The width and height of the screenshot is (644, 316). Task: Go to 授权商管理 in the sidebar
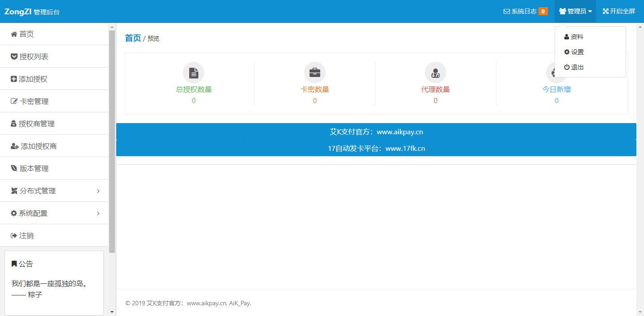[x=39, y=123]
